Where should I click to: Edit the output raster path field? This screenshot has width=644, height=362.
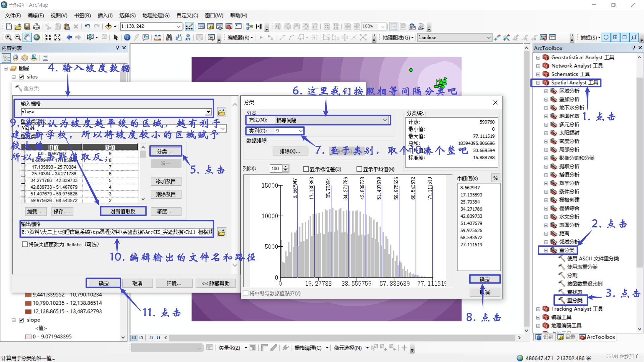pyautogui.click(x=117, y=232)
